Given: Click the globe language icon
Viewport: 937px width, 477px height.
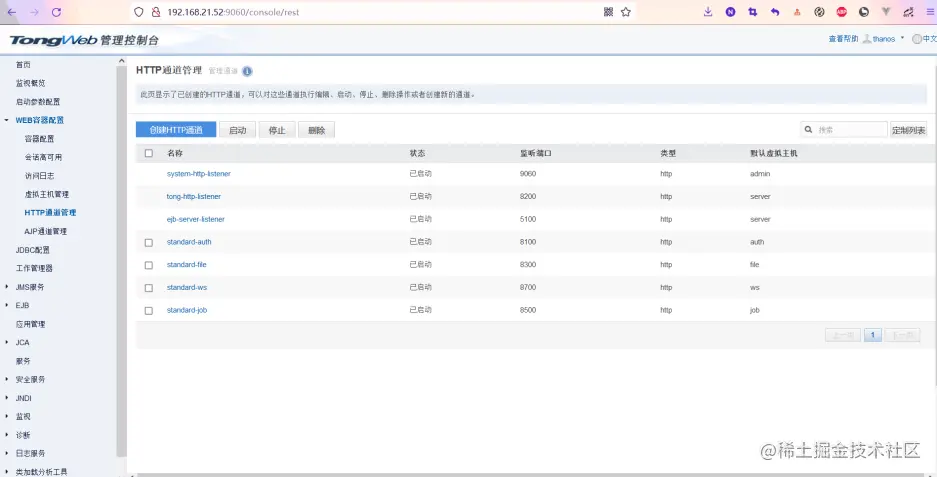Looking at the screenshot, I should 917,39.
